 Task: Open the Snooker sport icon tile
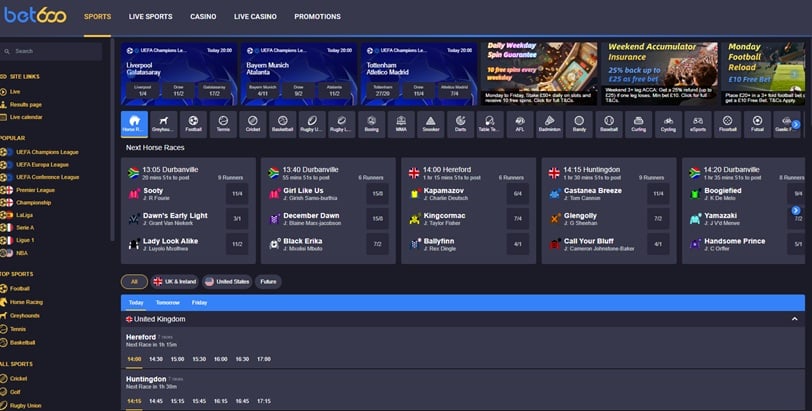431,124
